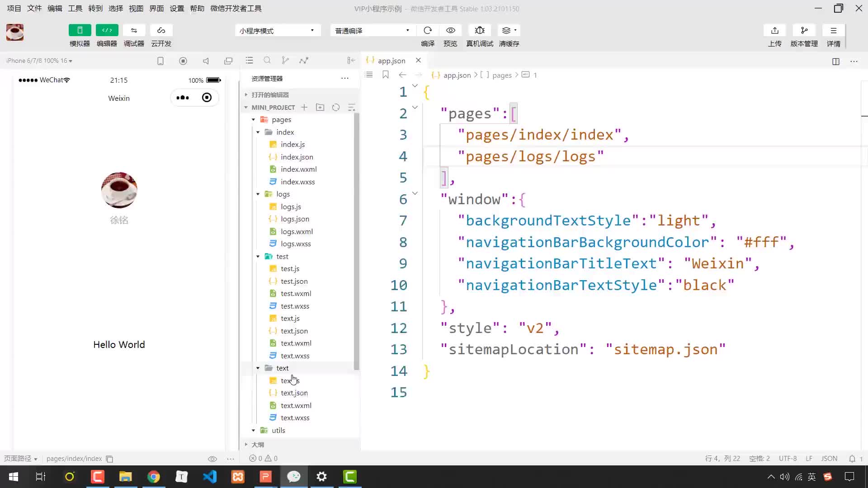Click the pages breadcrumb item
This screenshot has width=868, height=488.
502,75
